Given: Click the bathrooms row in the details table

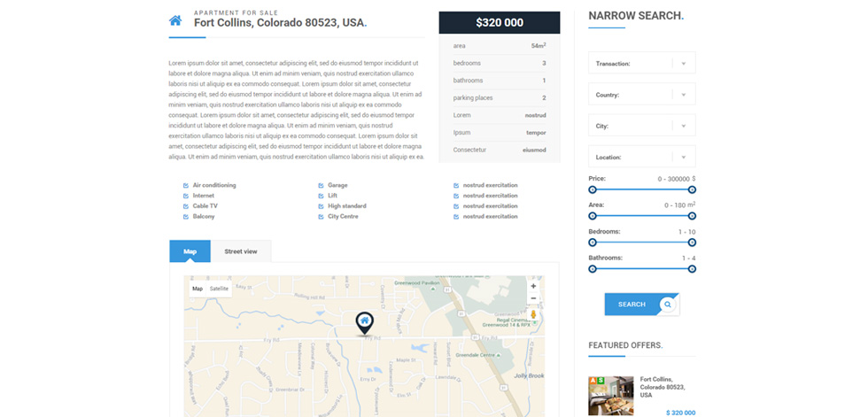Looking at the screenshot, I should click(x=500, y=81).
